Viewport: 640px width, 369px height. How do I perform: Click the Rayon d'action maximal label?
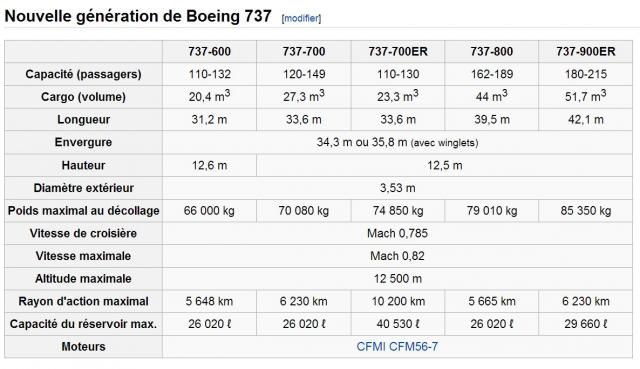83,301
